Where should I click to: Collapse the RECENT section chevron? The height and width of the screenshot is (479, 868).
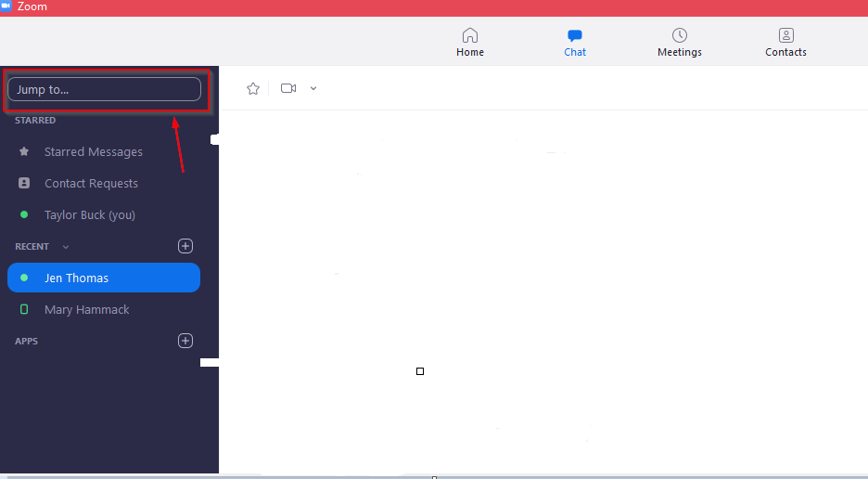click(x=66, y=247)
